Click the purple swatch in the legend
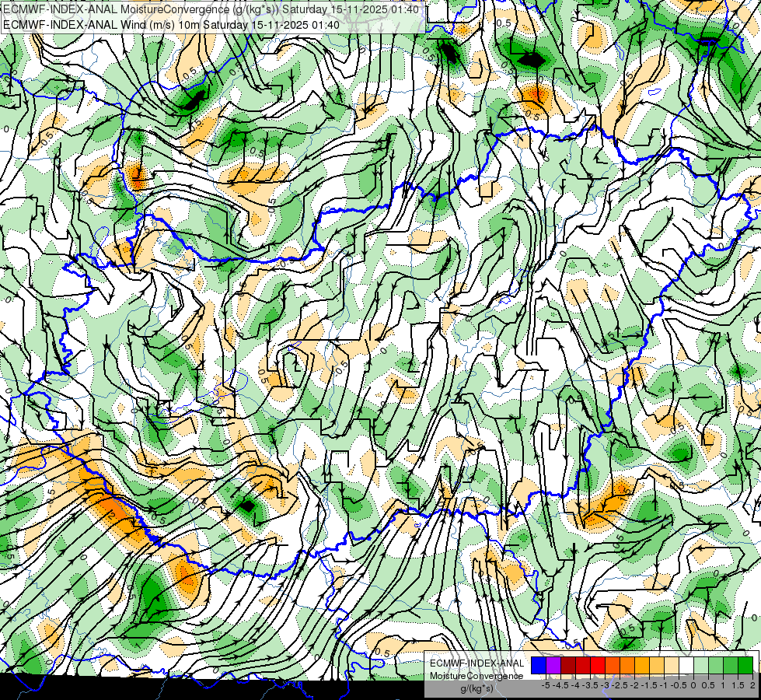This screenshot has height=700, width=761. (553, 665)
